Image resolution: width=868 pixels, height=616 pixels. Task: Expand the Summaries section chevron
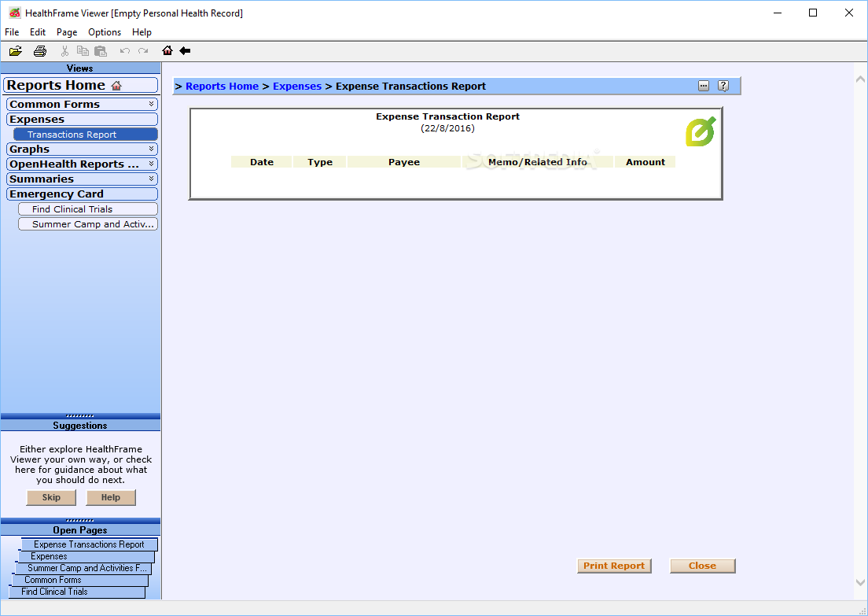pyautogui.click(x=151, y=179)
